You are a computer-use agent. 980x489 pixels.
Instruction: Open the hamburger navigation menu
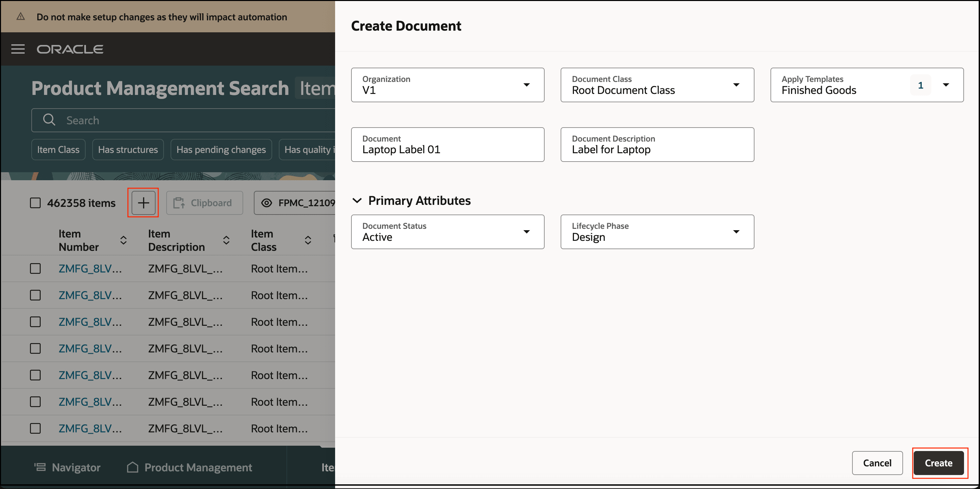[x=18, y=49]
